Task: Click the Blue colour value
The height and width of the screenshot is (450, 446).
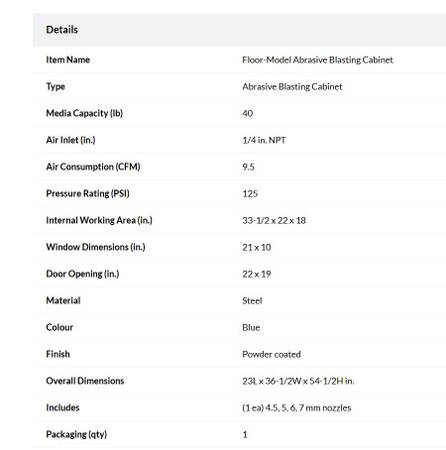Action: 251,327
